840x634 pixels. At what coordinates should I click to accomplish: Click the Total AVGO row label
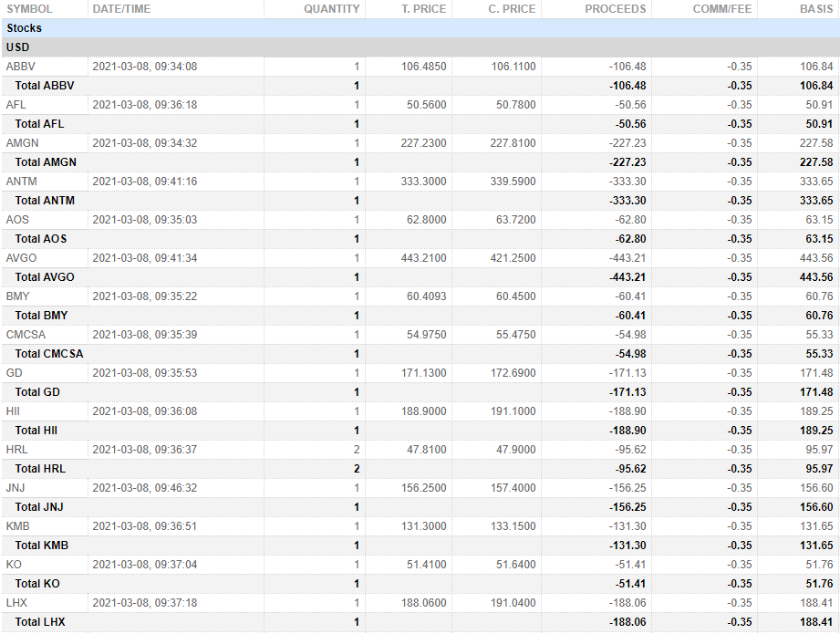(x=45, y=277)
